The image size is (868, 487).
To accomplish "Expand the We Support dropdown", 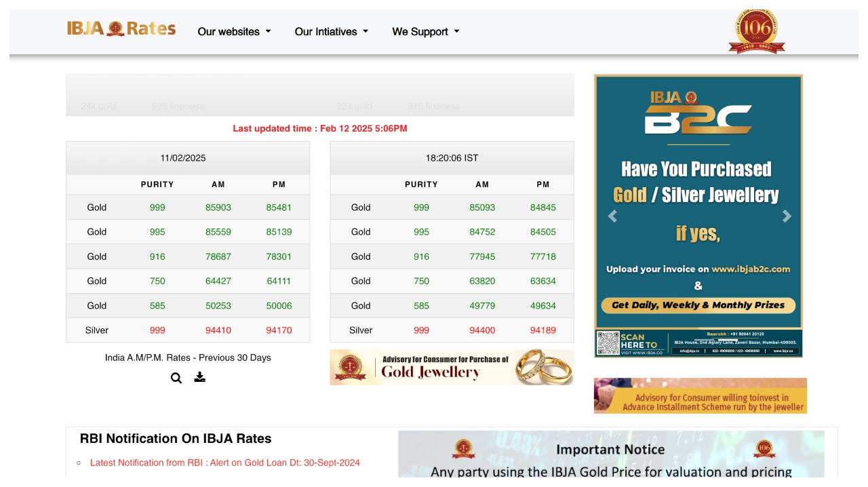I will point(425,32).
